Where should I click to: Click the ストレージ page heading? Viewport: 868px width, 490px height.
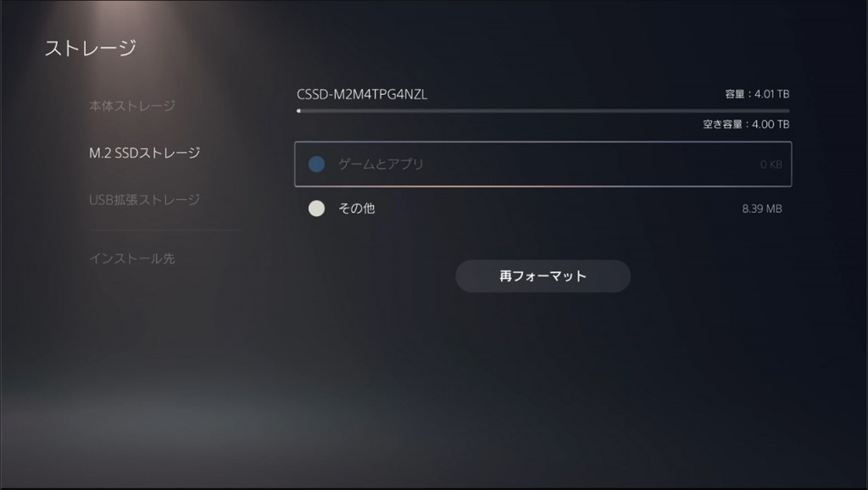tap(90, 48)
